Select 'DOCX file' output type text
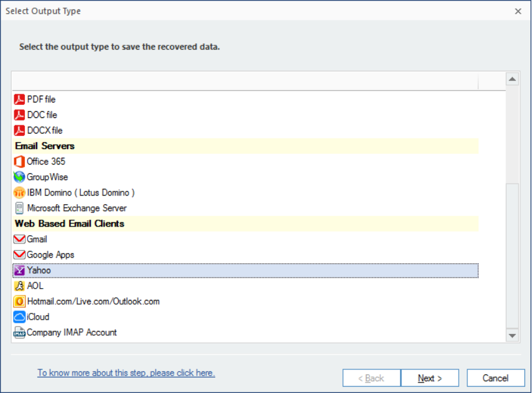 click(45, 130)
